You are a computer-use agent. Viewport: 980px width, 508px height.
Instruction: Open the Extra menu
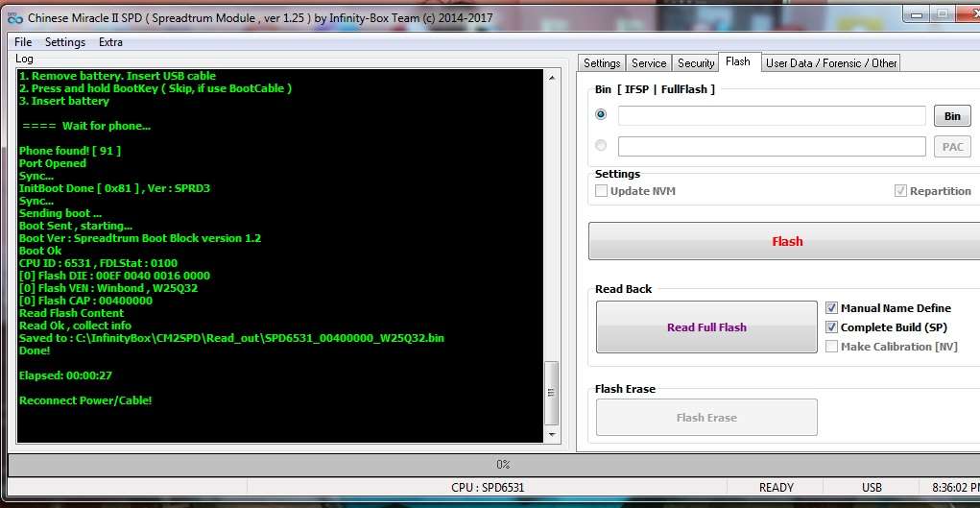tap(110, 42)
